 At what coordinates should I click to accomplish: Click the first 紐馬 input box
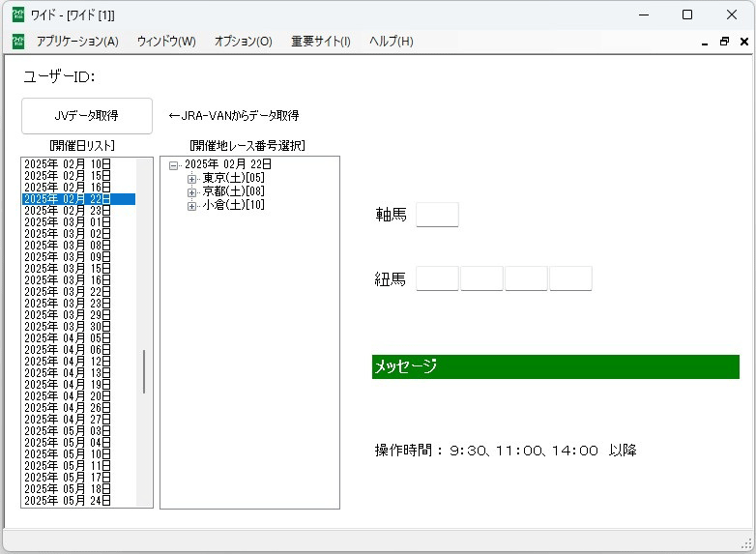pos(437,279)
